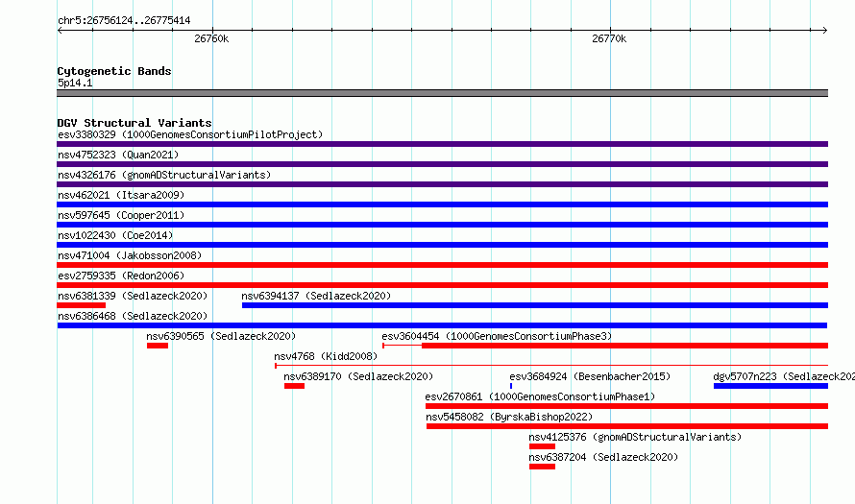The height and width of the screenshot is (504, 855).
Task: Click the right arrowhead of the ruler
Action: click(x=825, y=31)
